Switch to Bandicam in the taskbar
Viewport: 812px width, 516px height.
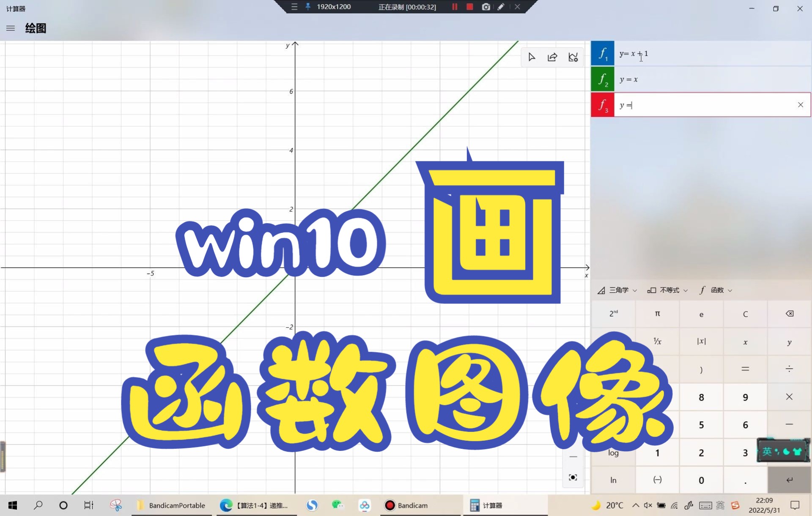click(406, 505)
